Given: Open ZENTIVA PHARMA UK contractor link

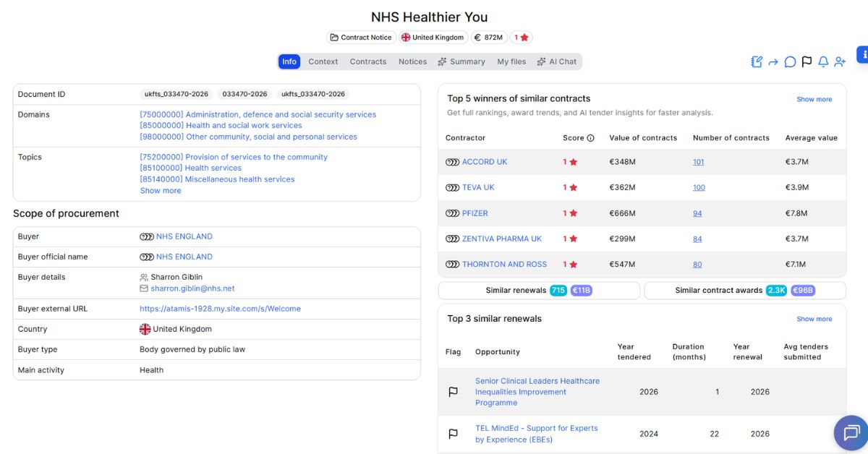Looking at the screenshot, I should [502, 239].
